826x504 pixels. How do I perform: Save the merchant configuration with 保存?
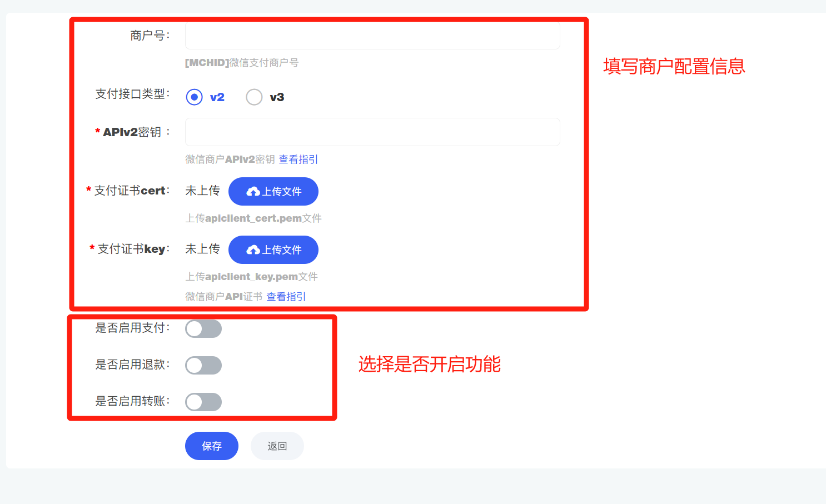tap(212, 446)
